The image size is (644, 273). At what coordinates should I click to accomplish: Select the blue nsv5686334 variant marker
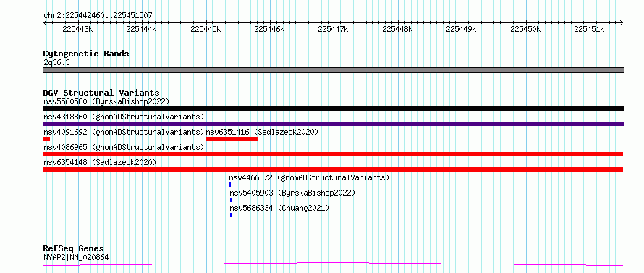[x=231, y=215]
